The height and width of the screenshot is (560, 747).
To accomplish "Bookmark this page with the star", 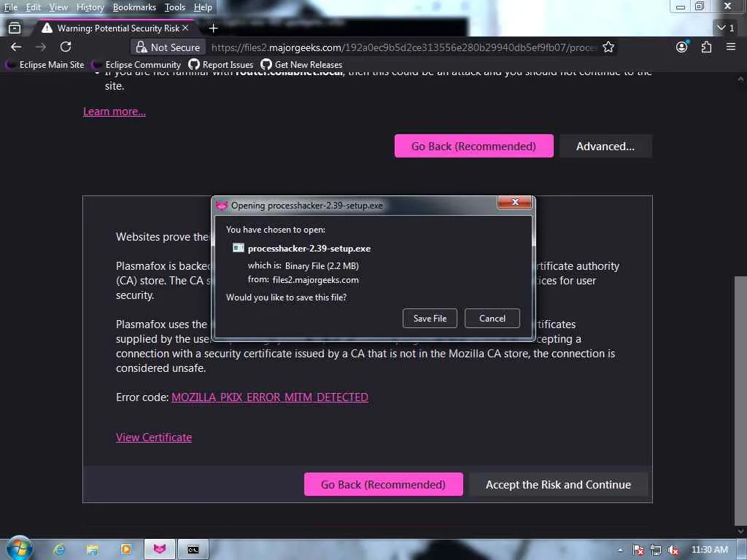I will tap(608, 47).
